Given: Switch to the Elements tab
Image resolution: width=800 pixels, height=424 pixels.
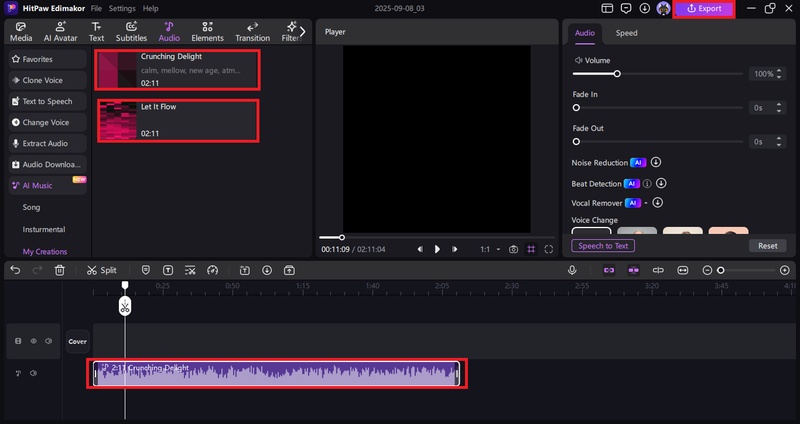Looking at the screenshot, I should 207,32.
